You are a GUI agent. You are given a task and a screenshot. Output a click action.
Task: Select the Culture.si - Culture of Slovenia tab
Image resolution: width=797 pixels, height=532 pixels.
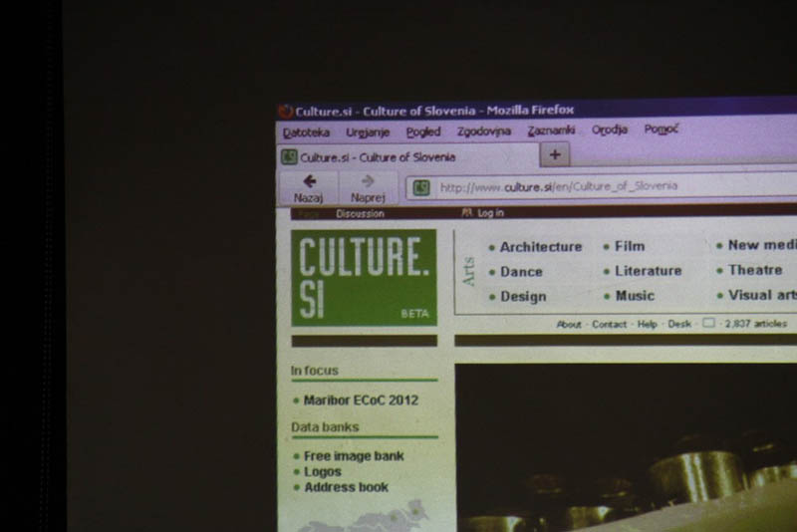point(407,156)
